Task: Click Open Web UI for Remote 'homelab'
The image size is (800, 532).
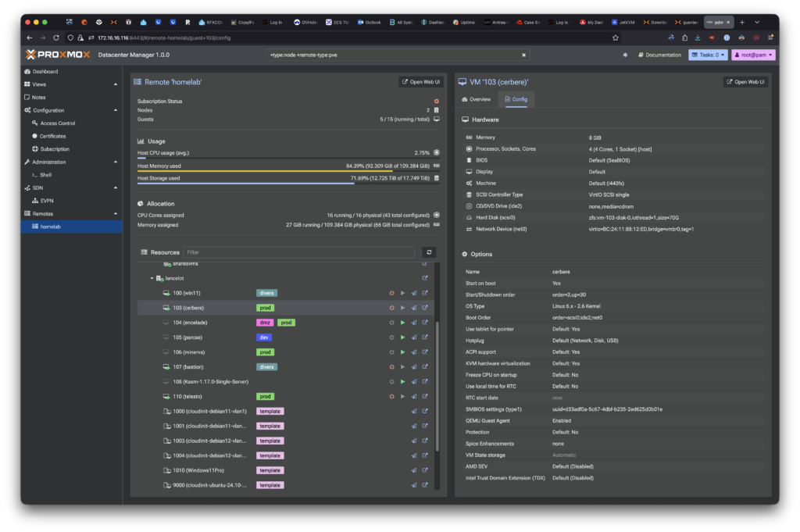Action: 420,82
